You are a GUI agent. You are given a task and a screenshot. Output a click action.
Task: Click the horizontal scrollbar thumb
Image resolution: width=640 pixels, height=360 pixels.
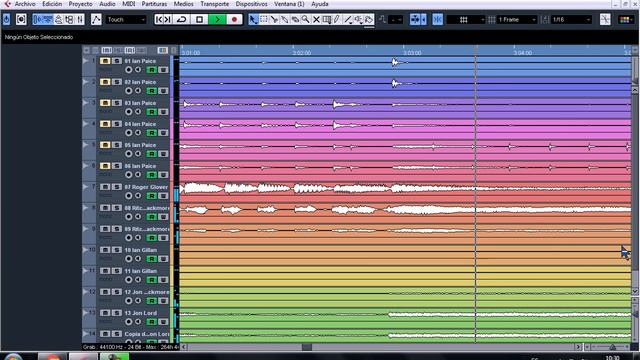pyautogui.click(x=307, y=347)
